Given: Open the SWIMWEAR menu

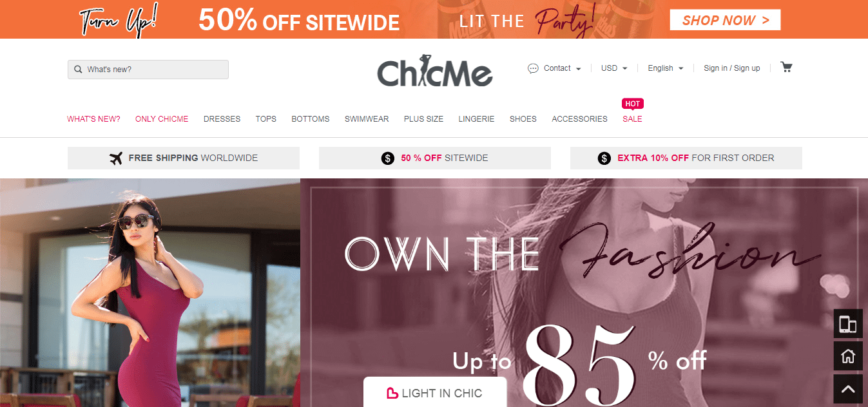Looking at the screenshot, I should [367, 119].
